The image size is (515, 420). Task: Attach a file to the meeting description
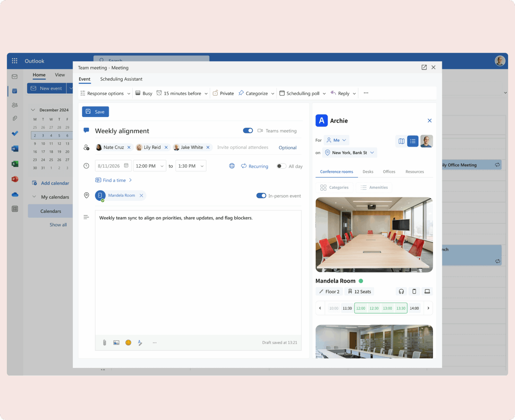click(x=104, y=343)
